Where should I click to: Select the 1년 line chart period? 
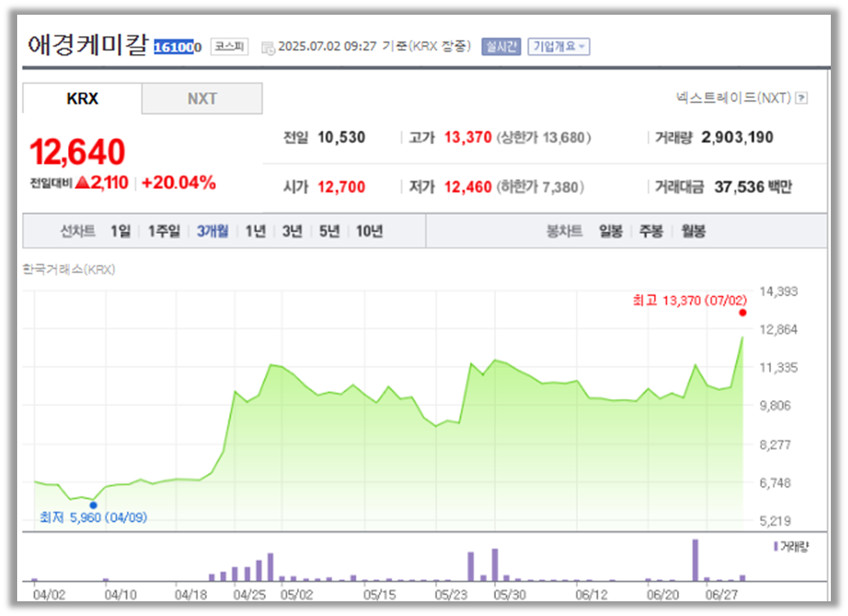[255, 232]
